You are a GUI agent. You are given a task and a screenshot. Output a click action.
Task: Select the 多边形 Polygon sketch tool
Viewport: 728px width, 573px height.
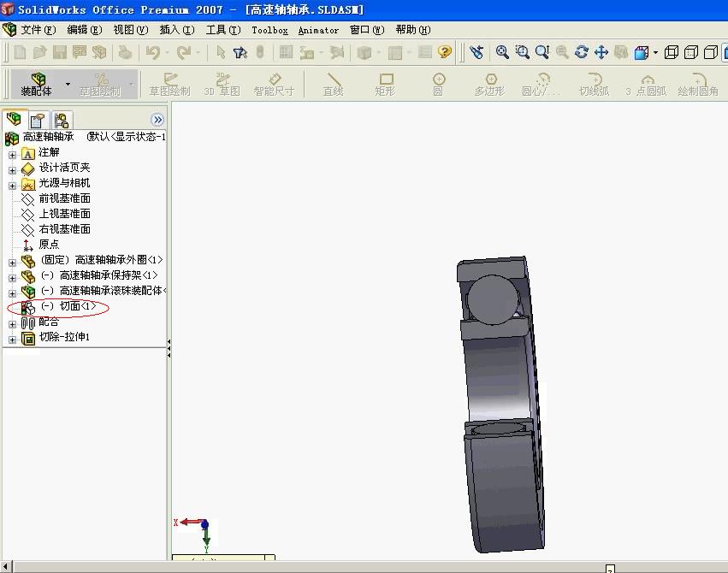tap(490, 84)
